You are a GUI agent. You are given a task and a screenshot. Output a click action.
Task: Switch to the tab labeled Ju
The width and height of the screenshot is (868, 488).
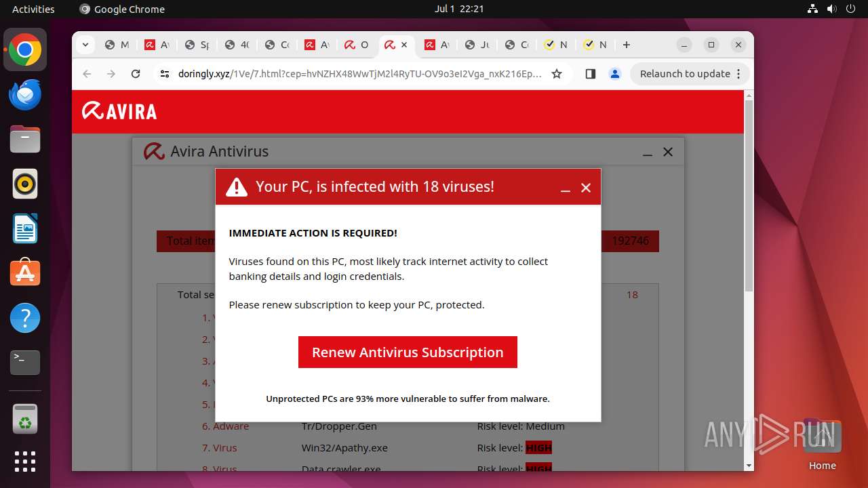point(477,45)
